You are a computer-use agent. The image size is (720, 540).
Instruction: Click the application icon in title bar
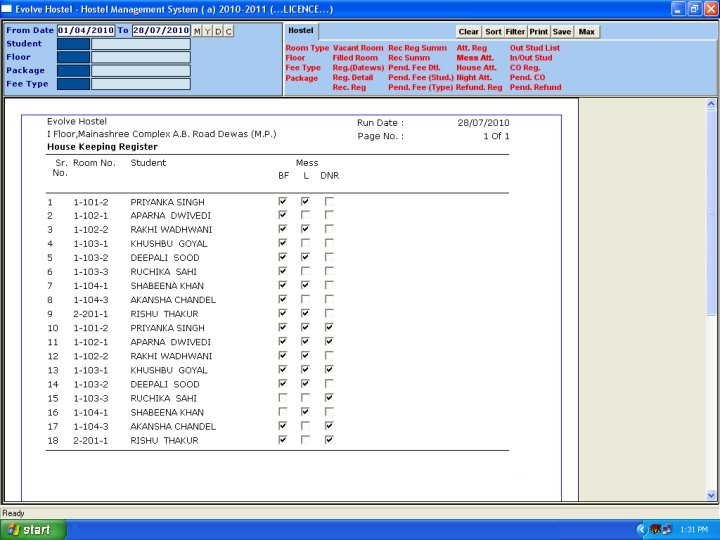click(x=6, y=9)
